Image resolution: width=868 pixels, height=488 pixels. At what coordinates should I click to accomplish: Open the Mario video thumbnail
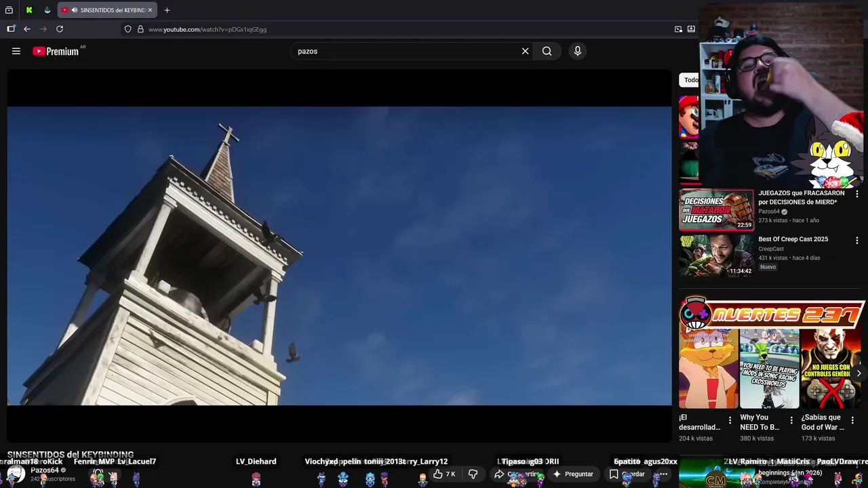tap(689, 117)
